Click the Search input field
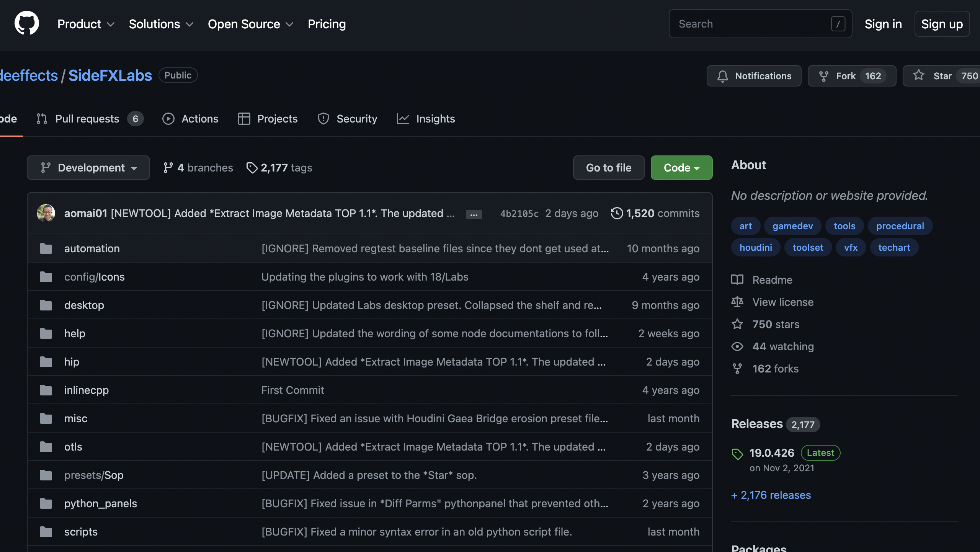 pyautogui.click(x=750, y=24)
